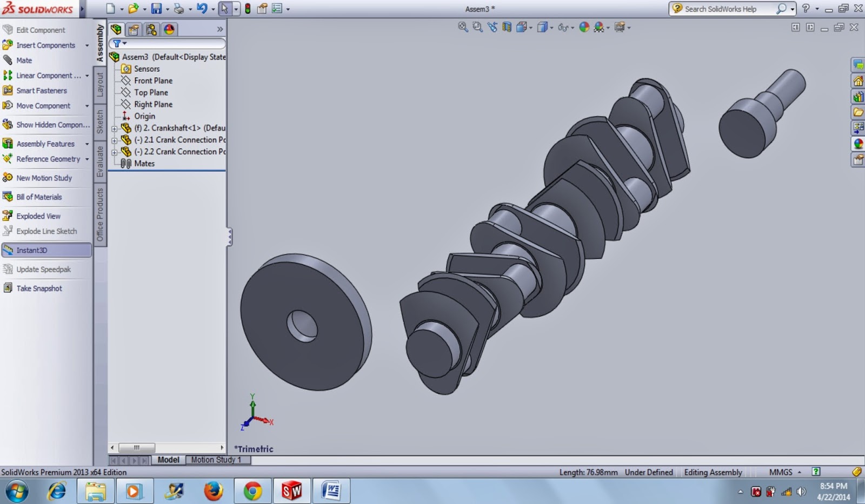The image size is (865, 504).
Task: Toggle Show Hidden Components
Action: (46, 125)
